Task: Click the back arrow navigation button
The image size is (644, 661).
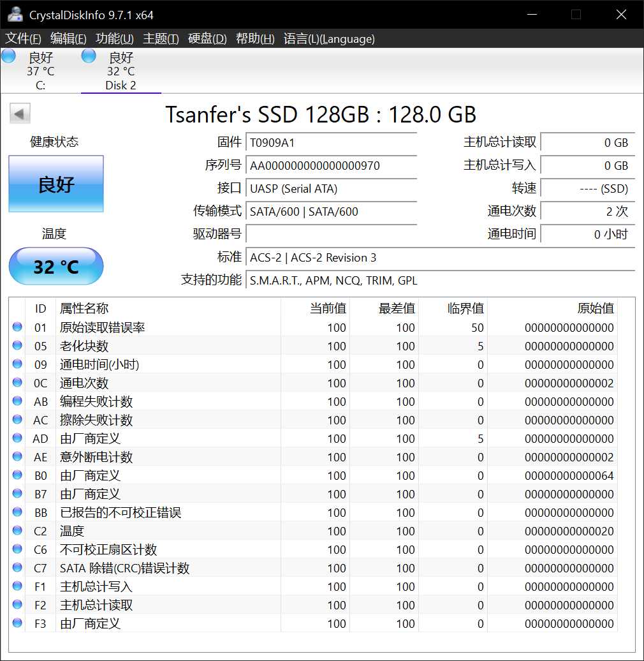Action: [19, 113]
